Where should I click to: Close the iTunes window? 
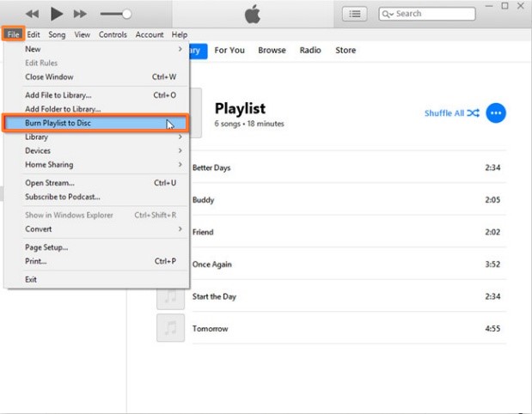[x=521, y=6]
